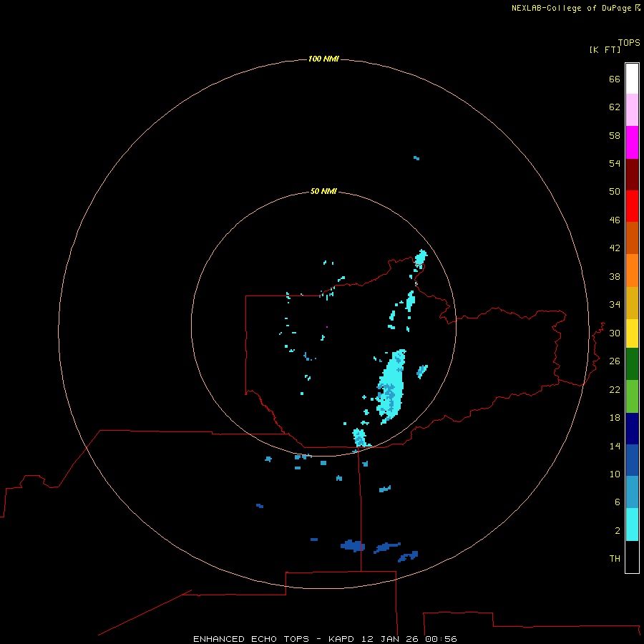This screenshot has height=644, width=644.
Task: Select the dark red legend swatch near 50
Action: (632, 174)
